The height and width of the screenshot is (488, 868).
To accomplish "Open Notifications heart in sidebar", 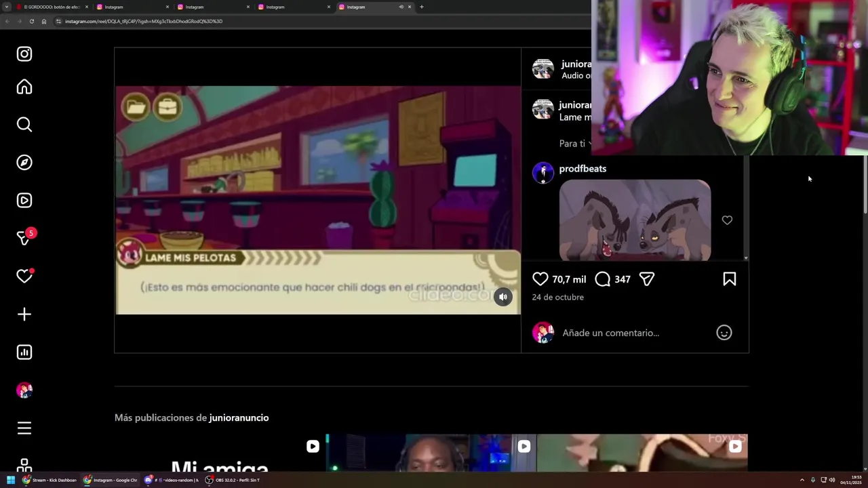I will 24,276.
